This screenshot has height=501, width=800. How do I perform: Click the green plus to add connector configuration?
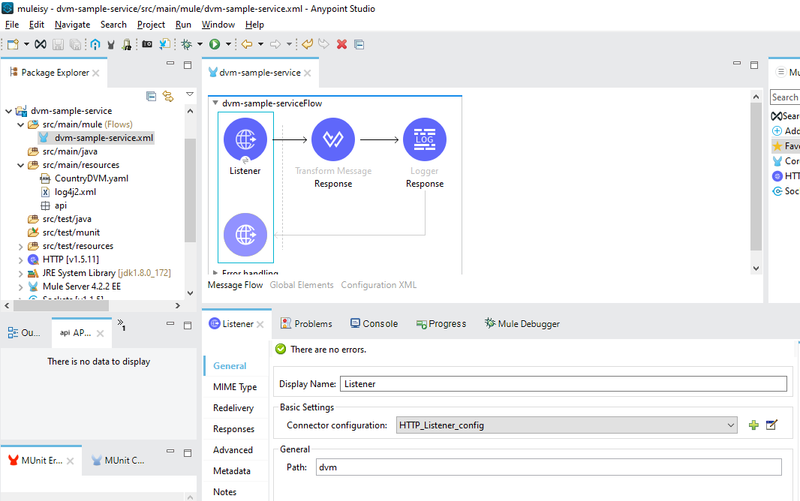[x=754, y=425]
